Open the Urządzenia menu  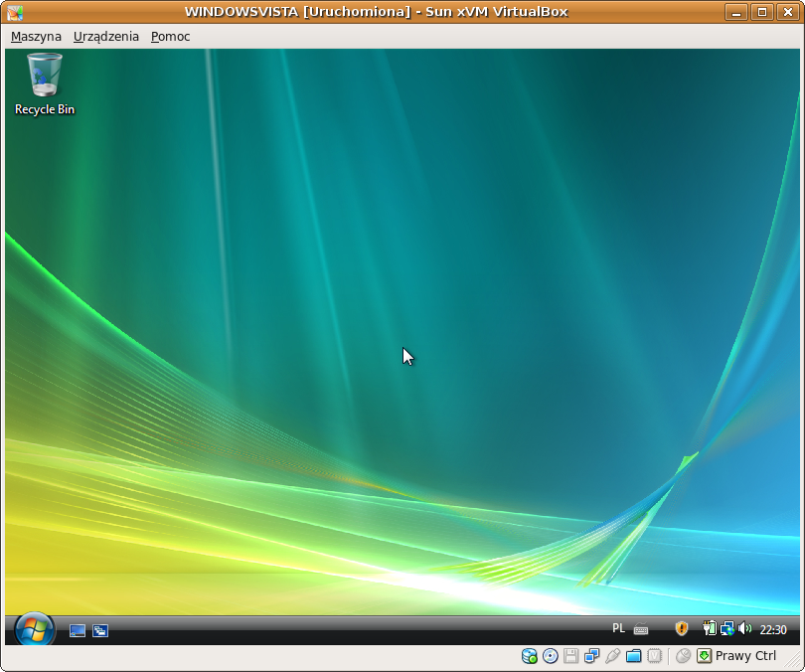tap(105, 37)
